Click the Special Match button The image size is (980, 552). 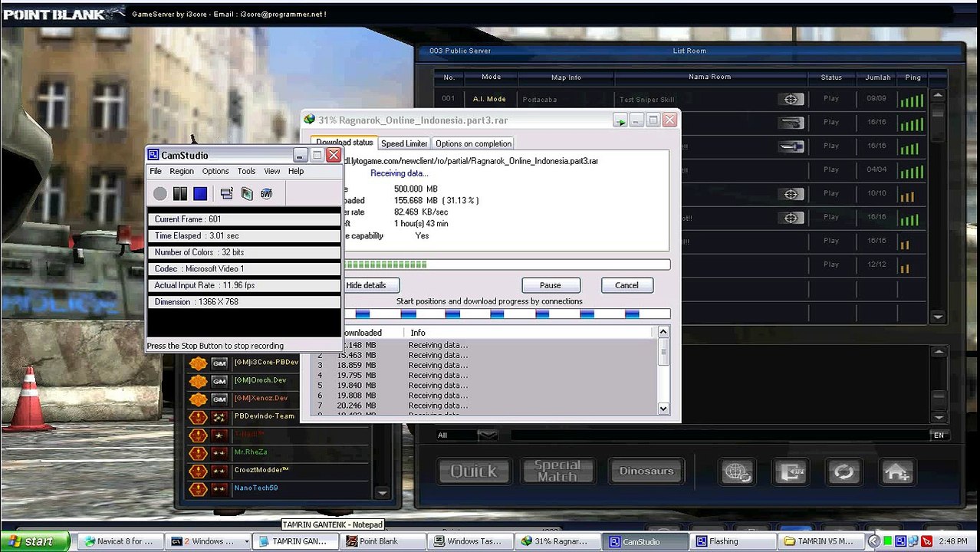coord(557,471)
